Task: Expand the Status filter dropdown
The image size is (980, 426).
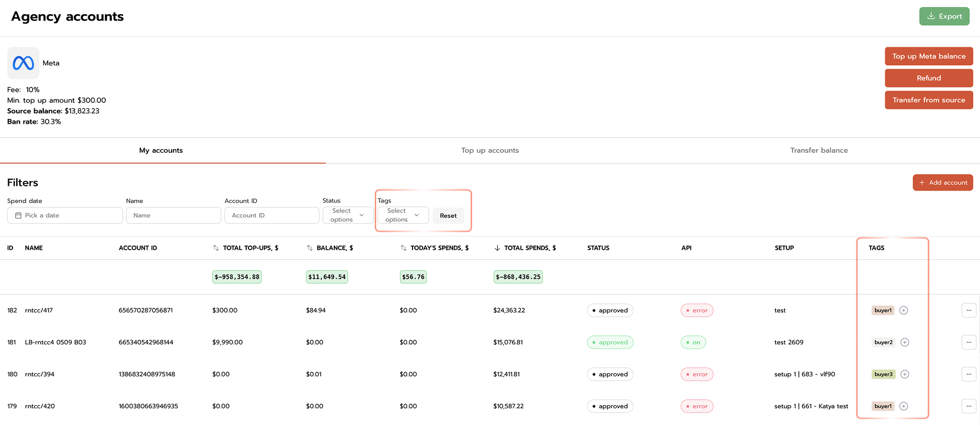Action: [348, 215]
